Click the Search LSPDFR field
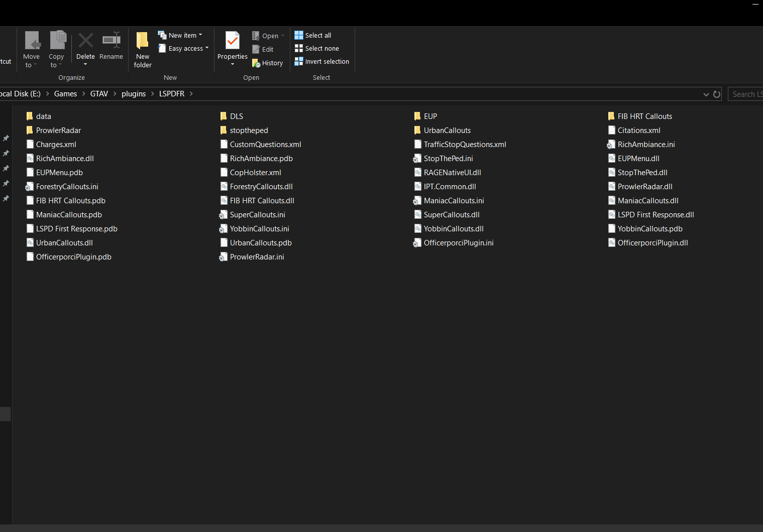Viewport: 763px width, 532px height. tap(746, 94)
